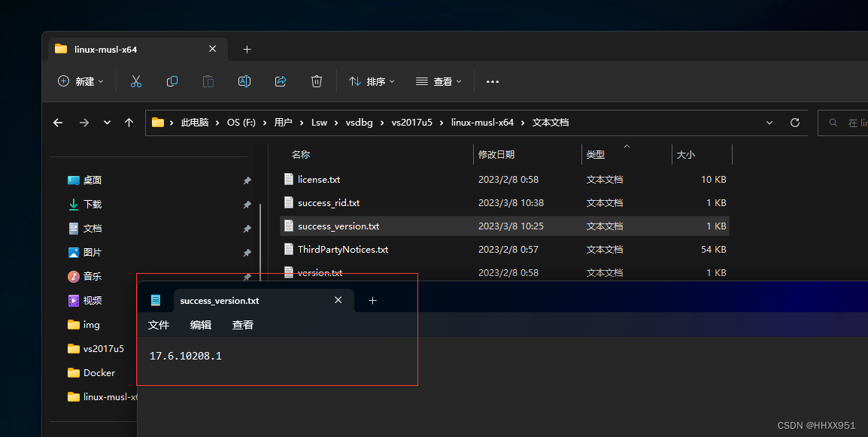Image resolution: width=868 pixels, height=437 pixels.
Task: Click the Delete icon to remove selection
Action: tap(316, 81)
